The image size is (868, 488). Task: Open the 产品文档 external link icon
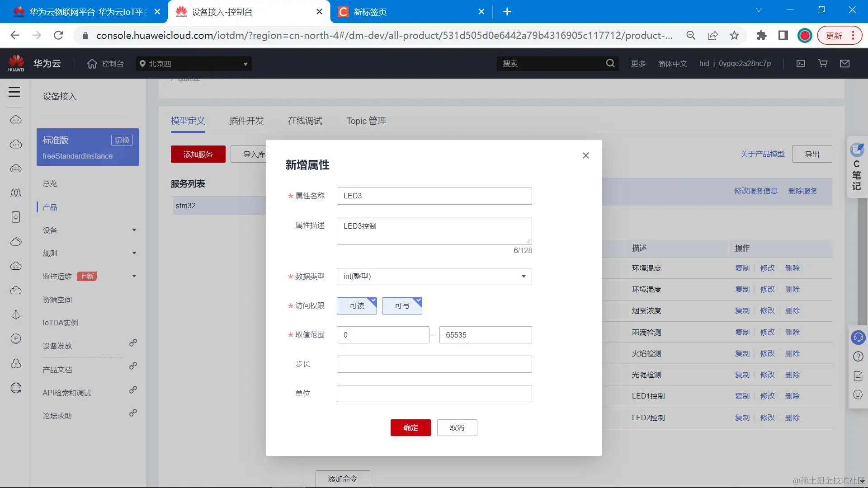133,366
